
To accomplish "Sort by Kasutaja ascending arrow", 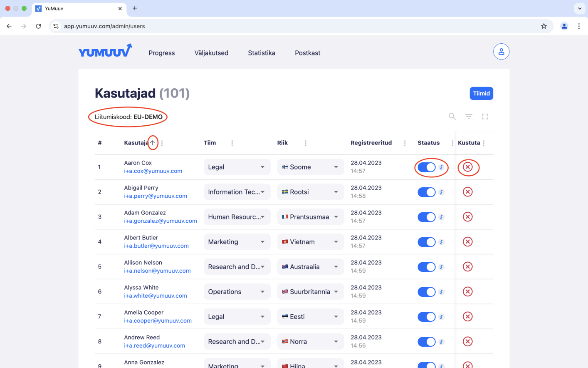I will pos(153,143).
